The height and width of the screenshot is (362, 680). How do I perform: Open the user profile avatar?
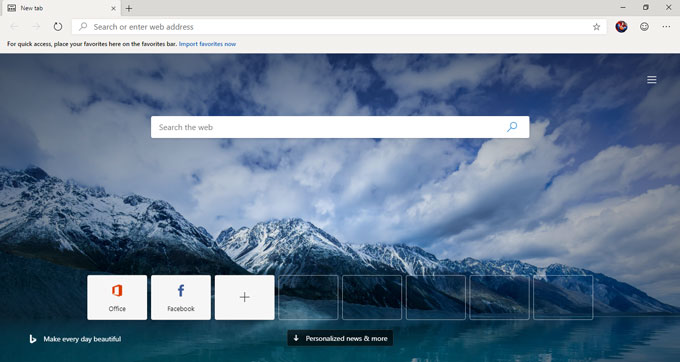tap(621, 27)
